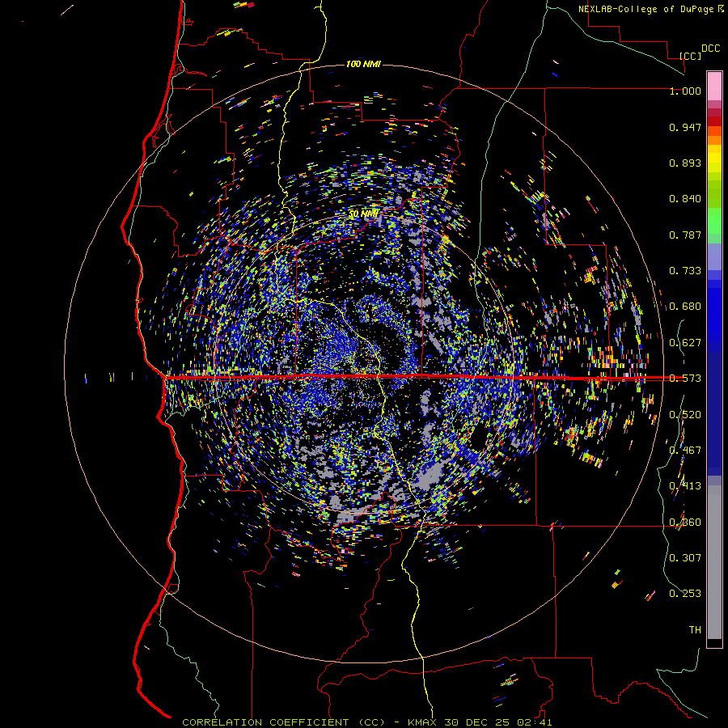Click the 0.253 legend value
The width and height of the screenshot is (728, 728).
coord(685,594)
